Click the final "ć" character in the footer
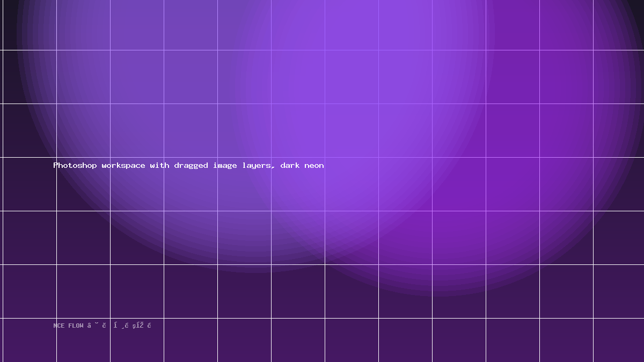 click(x=149, y=325)
